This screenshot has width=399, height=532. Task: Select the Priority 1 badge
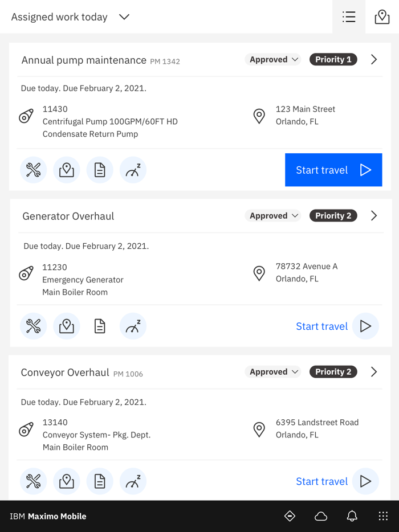pyautogui.click(x=333, y=59)
